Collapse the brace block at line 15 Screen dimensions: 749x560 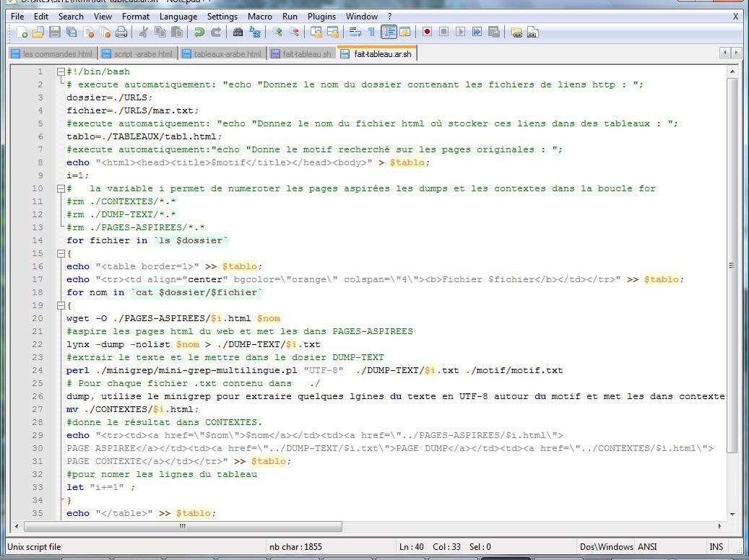(61, 253)
